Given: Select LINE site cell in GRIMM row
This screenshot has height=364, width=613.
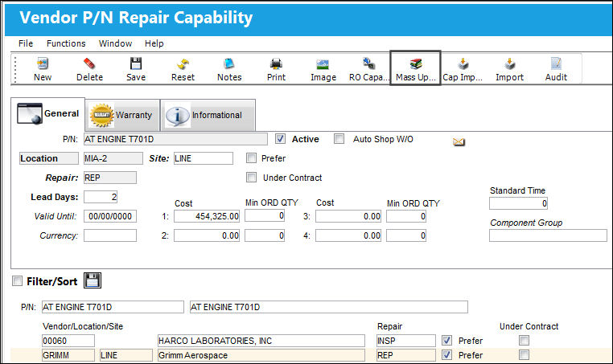Looking at the screenshot, I should click(x=125, y=355).
